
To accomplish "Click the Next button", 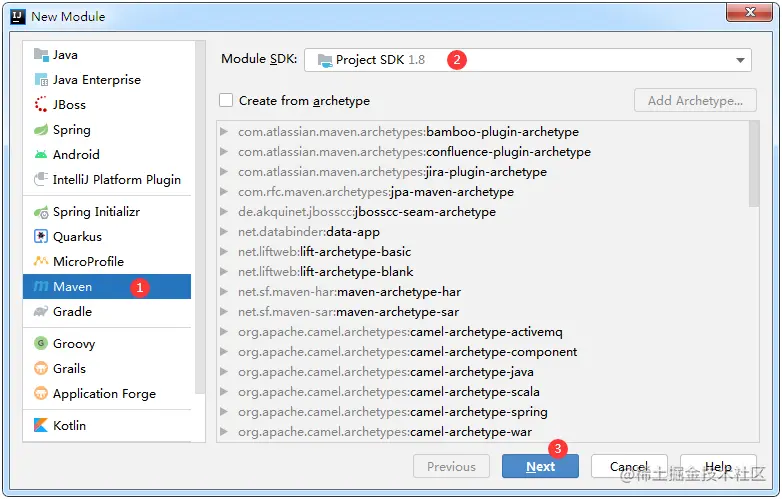I will click(x=540, y=466).
